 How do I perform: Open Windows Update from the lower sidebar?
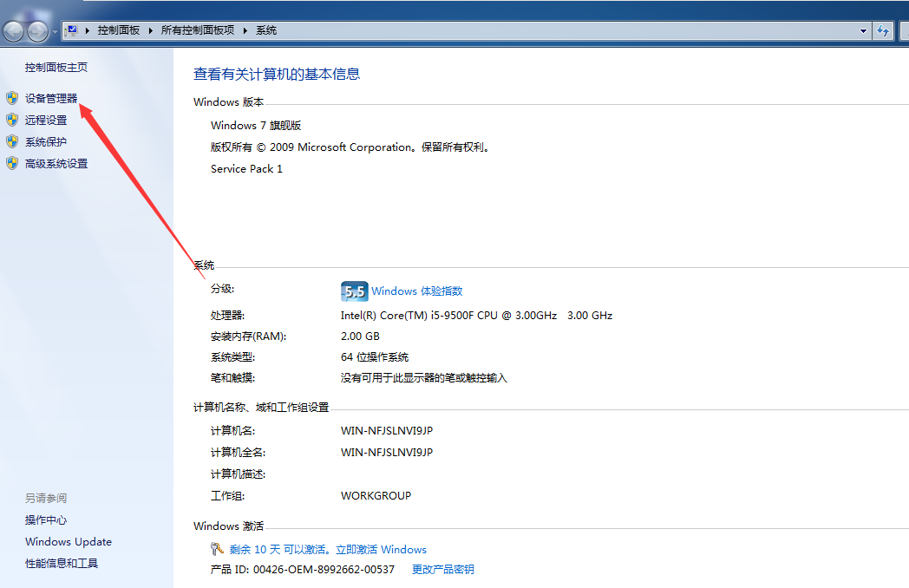pyautogui.click(x=68, y=541)
